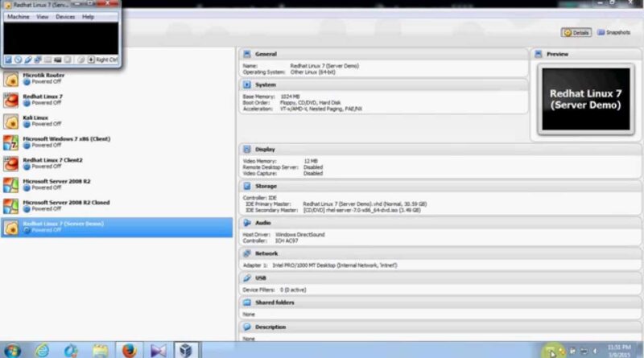Click the VirtualBox cube taskbar button

(x=186, y=350)
